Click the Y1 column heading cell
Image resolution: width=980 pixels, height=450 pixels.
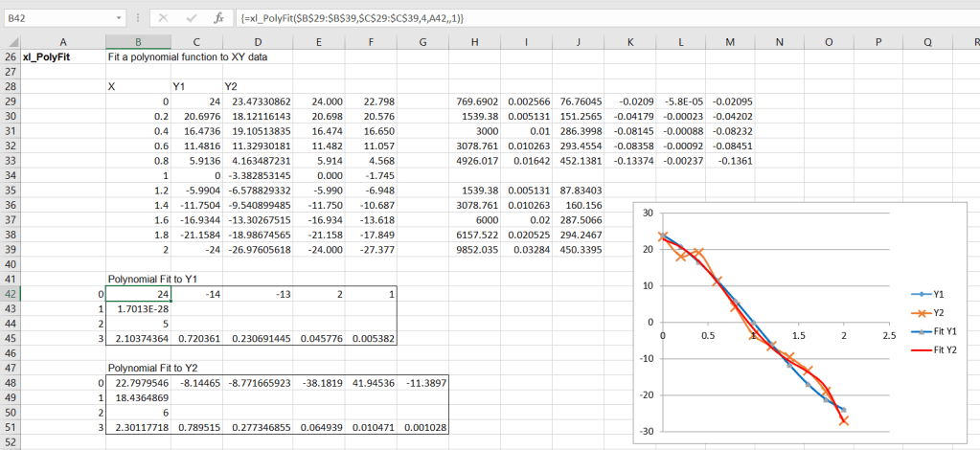click(196, 86)
